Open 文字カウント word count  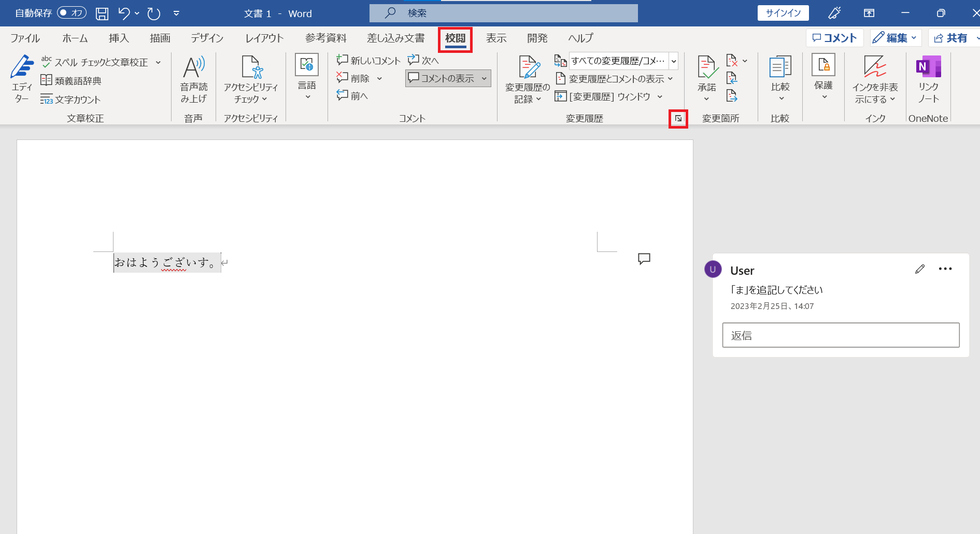[x=70, y=99]
